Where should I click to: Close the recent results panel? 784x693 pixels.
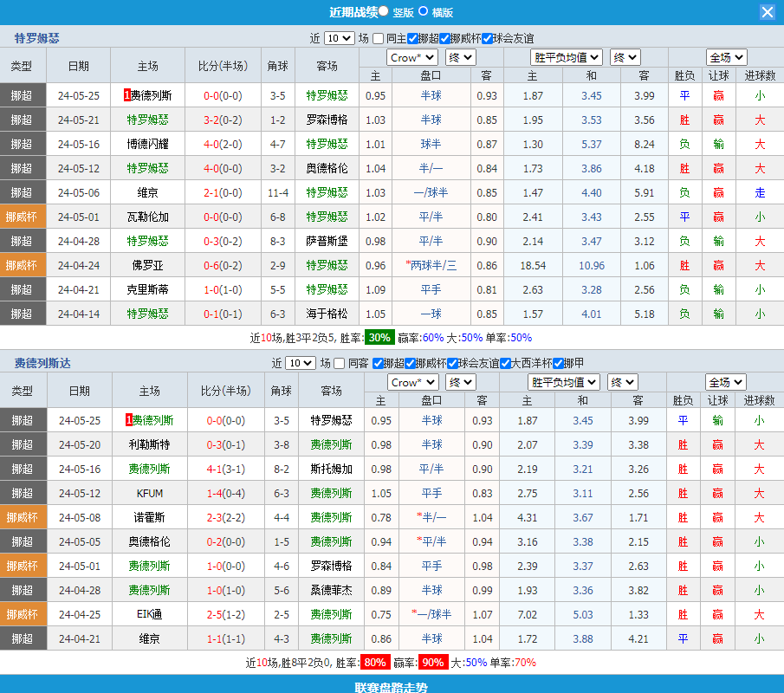click(x=768, y=12)
